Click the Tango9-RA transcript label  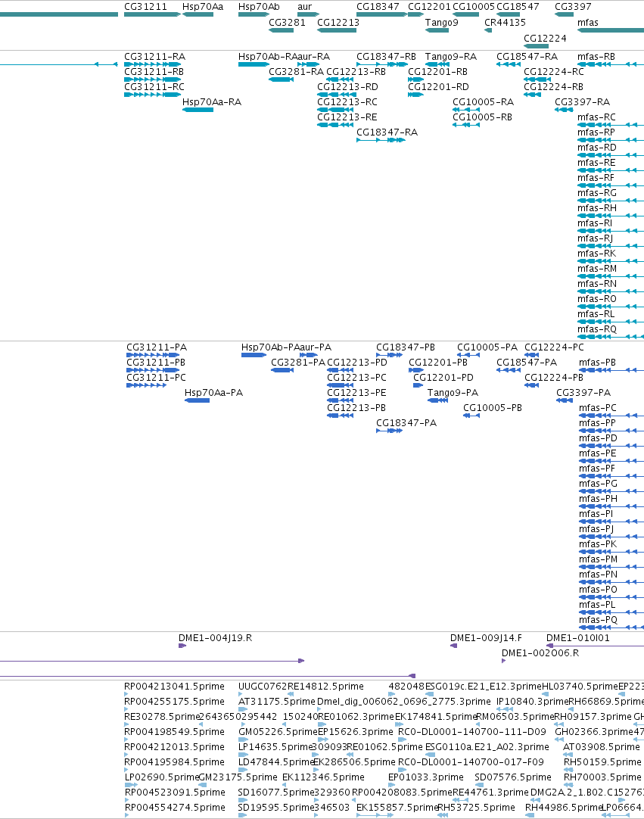451,57
